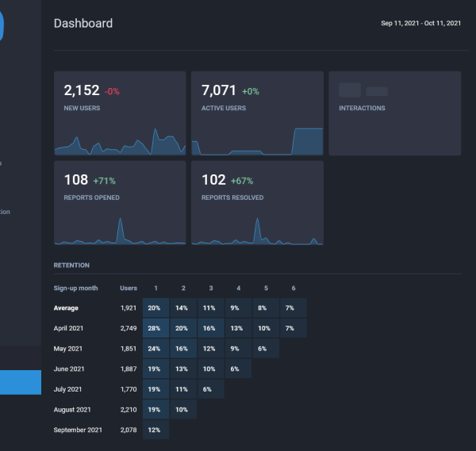Click the -0% change on New Users
Image resolution: width=476 pixels, height=451 pixels.
[x=112, y=91]
